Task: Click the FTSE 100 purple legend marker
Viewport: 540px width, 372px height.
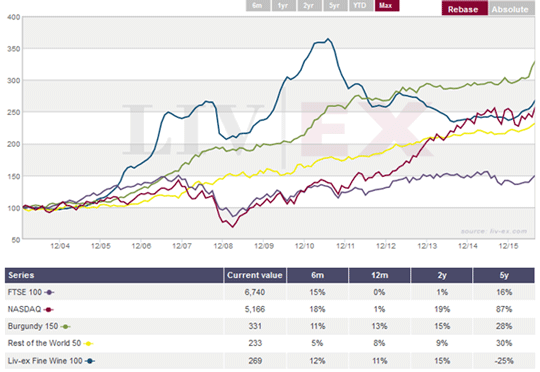Action: tap(50, 292)
